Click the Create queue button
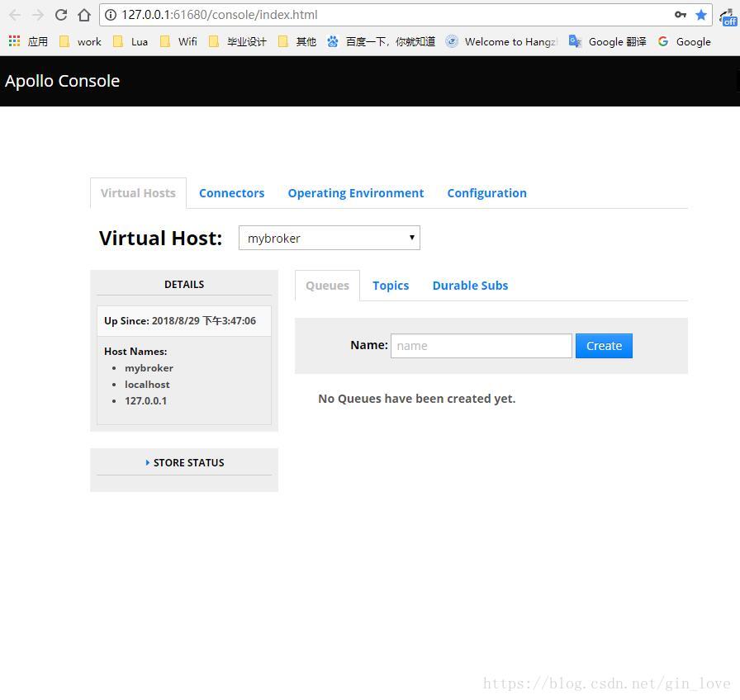The height and width of the screenshot is (700, 740). pyautogui.click(x=604, y=346)
